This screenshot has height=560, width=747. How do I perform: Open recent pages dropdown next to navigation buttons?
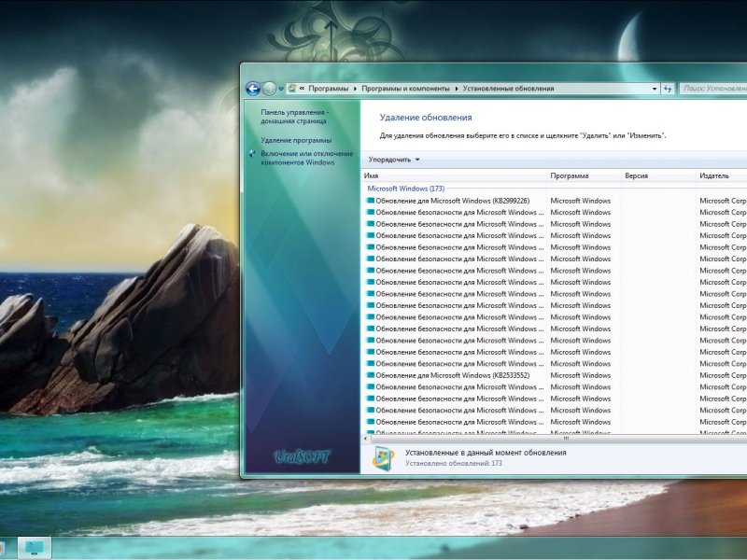point(281,89)
